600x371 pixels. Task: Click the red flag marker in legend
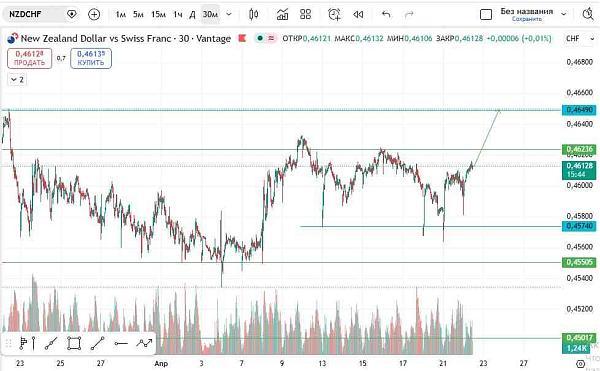[x=242, y=38]
